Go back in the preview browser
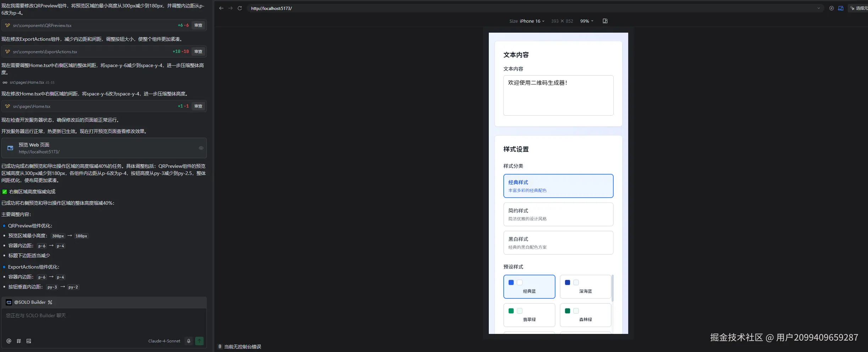 (x=221, y=8)
